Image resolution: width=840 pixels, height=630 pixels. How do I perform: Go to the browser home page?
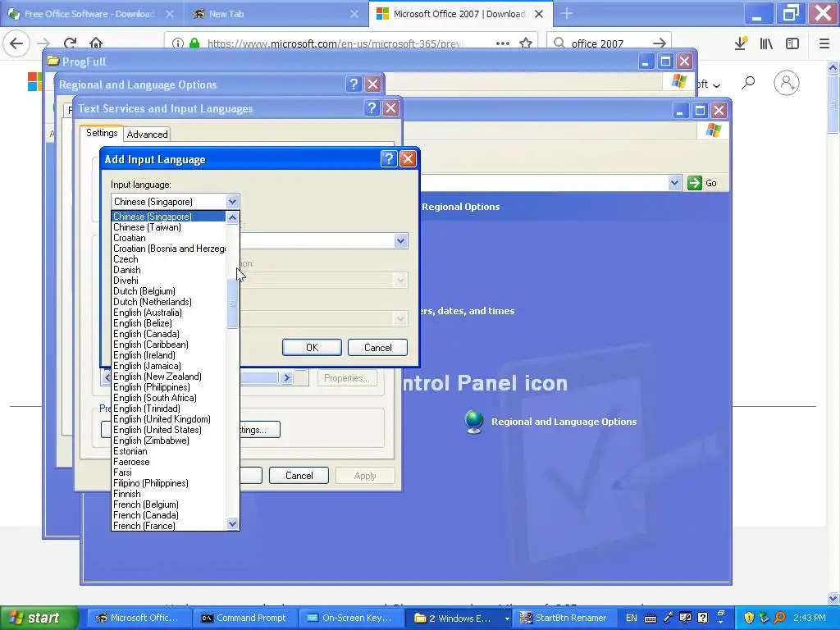96,43
